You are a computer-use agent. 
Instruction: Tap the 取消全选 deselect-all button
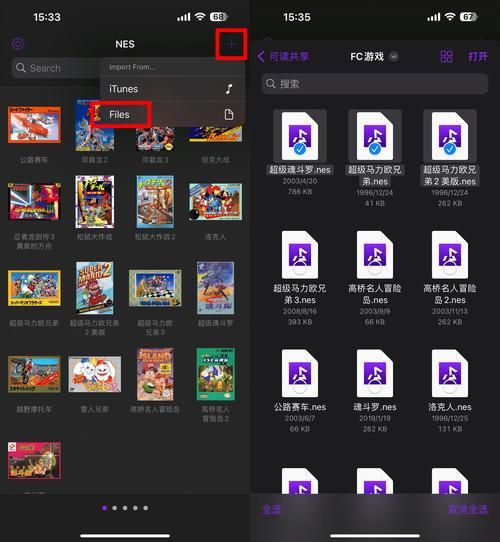pos(468,509)
